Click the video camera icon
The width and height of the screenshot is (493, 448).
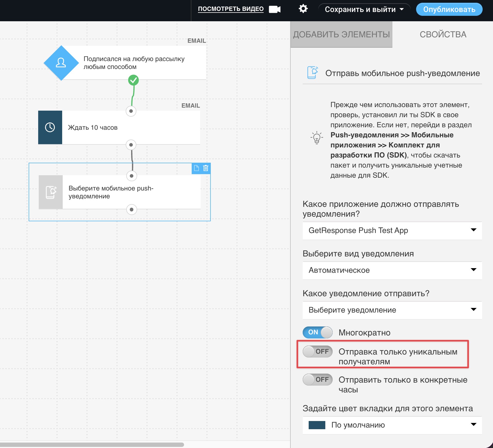(275, 9)
